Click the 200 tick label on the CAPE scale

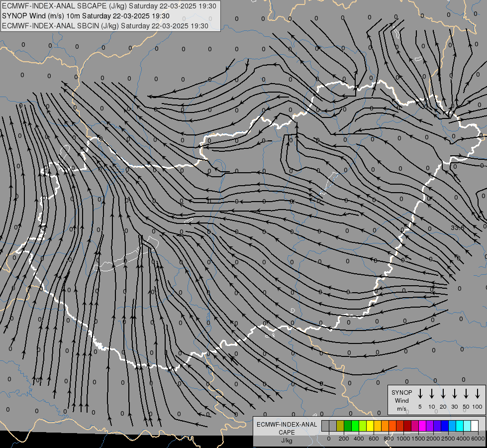click(x=344, y=439)
